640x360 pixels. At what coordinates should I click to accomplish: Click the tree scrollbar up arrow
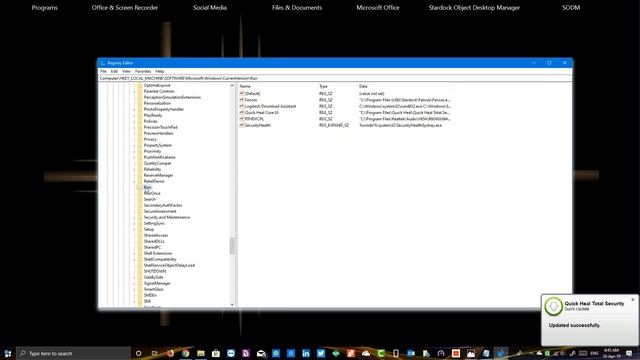[232, 86]
